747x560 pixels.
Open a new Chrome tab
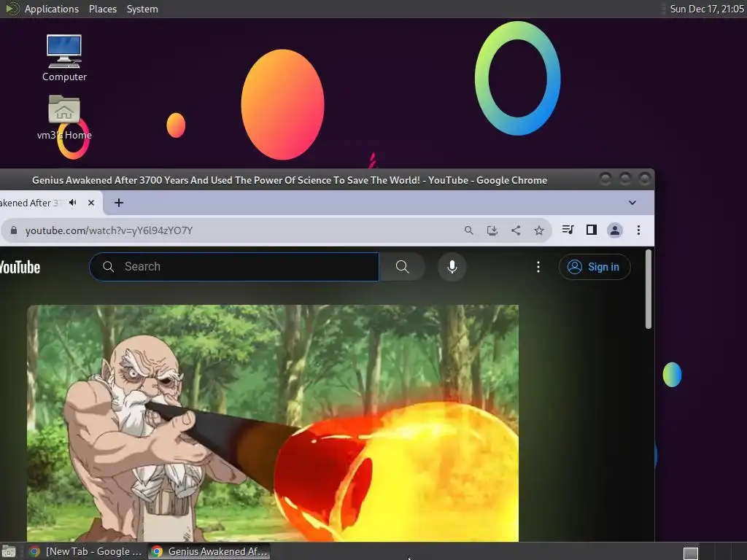pyautogui.click(x=119, y=203)
